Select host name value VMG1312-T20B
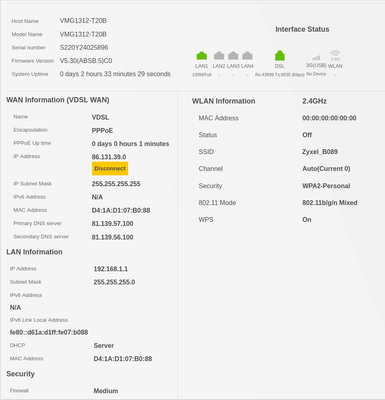 click(x=83, y=21)
